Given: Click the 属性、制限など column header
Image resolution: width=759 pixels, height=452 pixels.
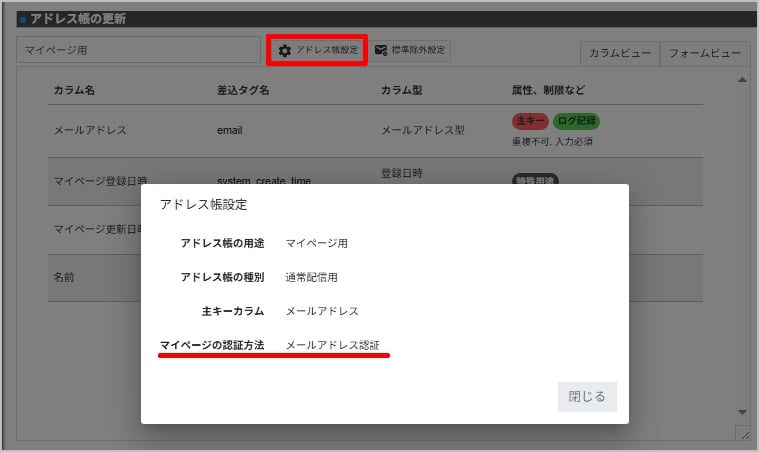Looking at the screenshot, I should click(x=546, y=90).
